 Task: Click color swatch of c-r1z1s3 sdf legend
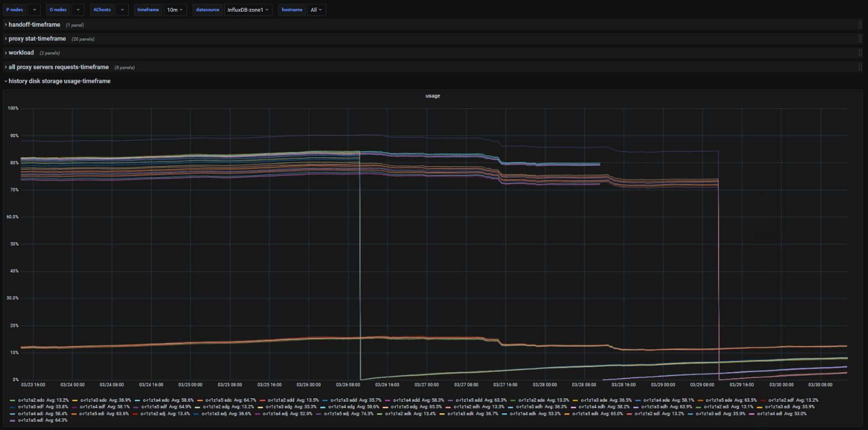(13, 407)
